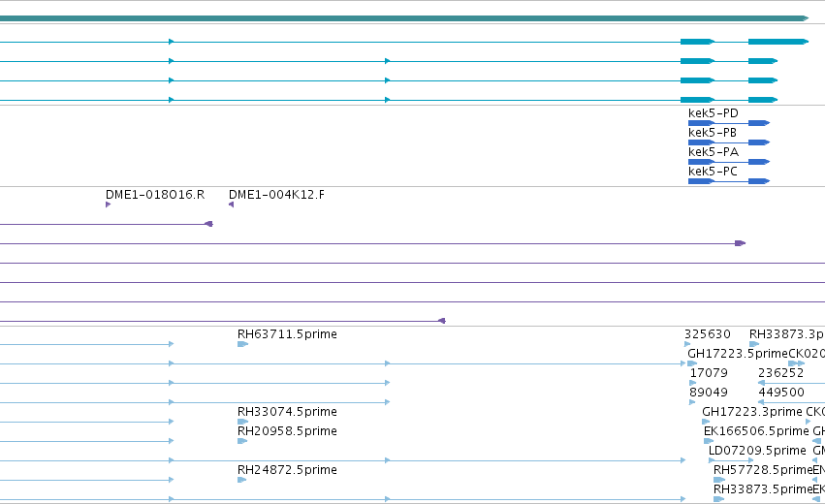This screenshot has height=504, width=825.
Task: Click the thick teal gene span bar at top
Action: coord(403,18)
